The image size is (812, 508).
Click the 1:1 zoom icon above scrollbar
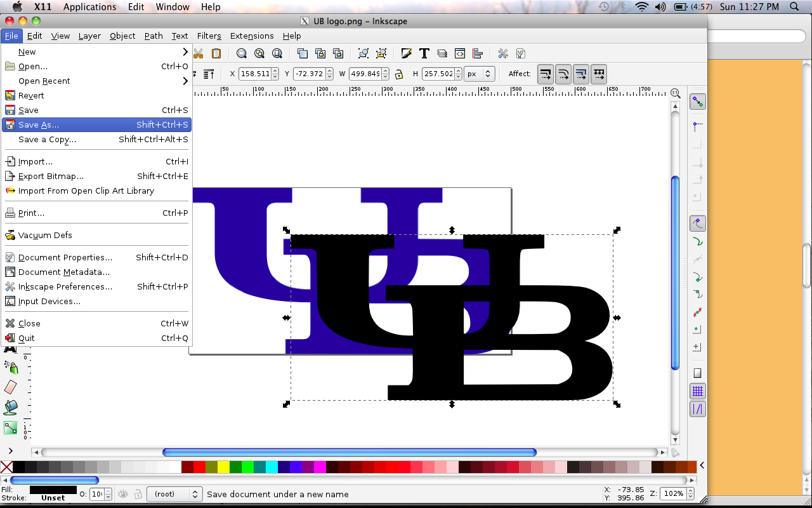click(675, 93)
